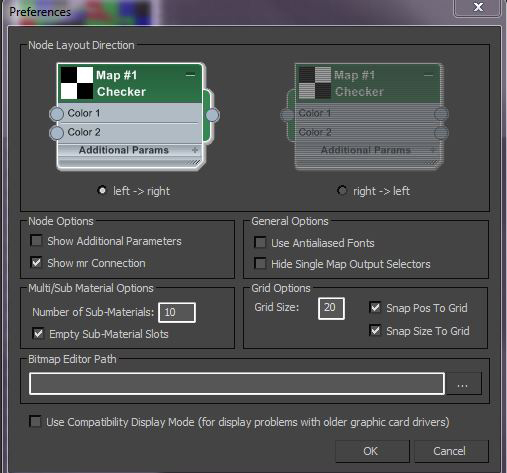
Task: Select right -> left layout radio button
Action: (x=342, y=190)
